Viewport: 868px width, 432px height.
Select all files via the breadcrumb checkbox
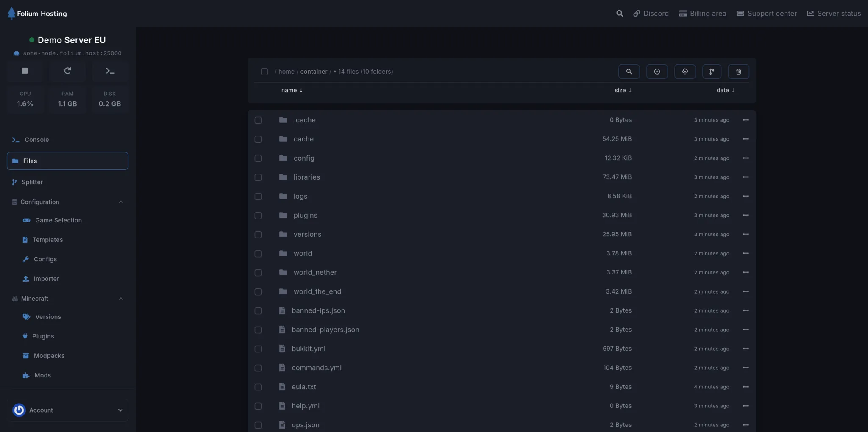(264, 72)
